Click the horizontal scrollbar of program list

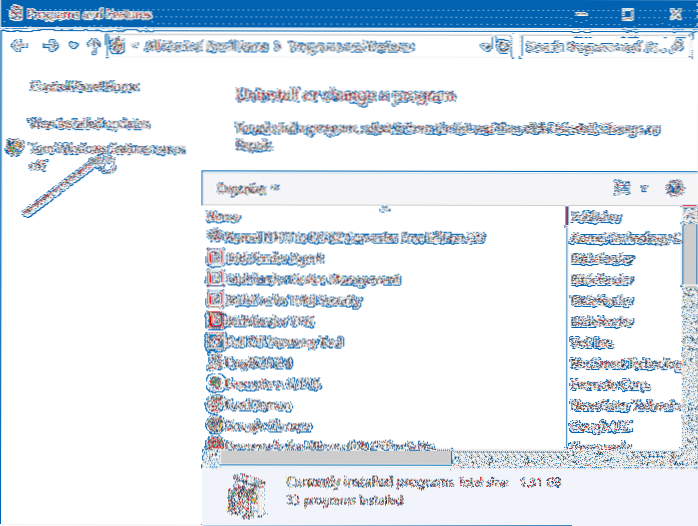click(x=336, y=457)
